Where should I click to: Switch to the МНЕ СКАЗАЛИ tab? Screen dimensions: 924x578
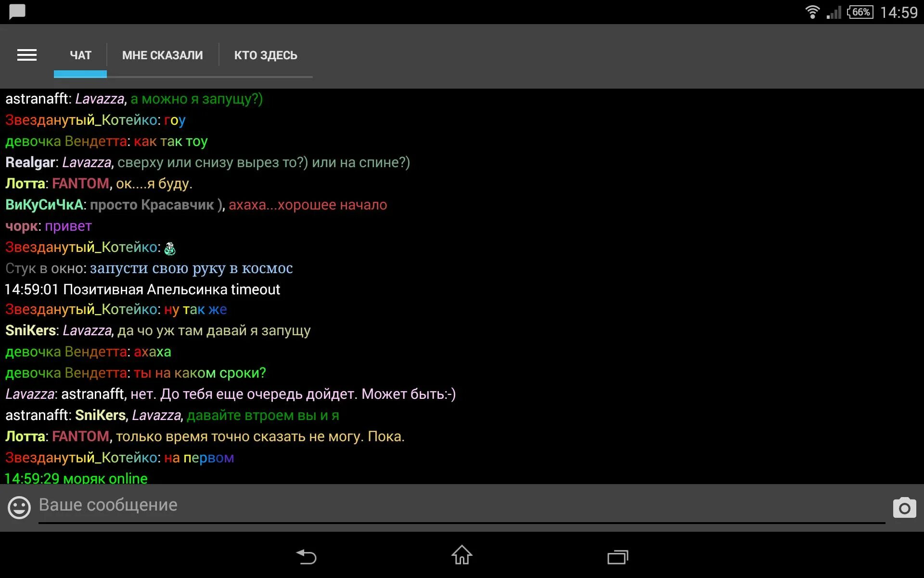pos(163,55)
